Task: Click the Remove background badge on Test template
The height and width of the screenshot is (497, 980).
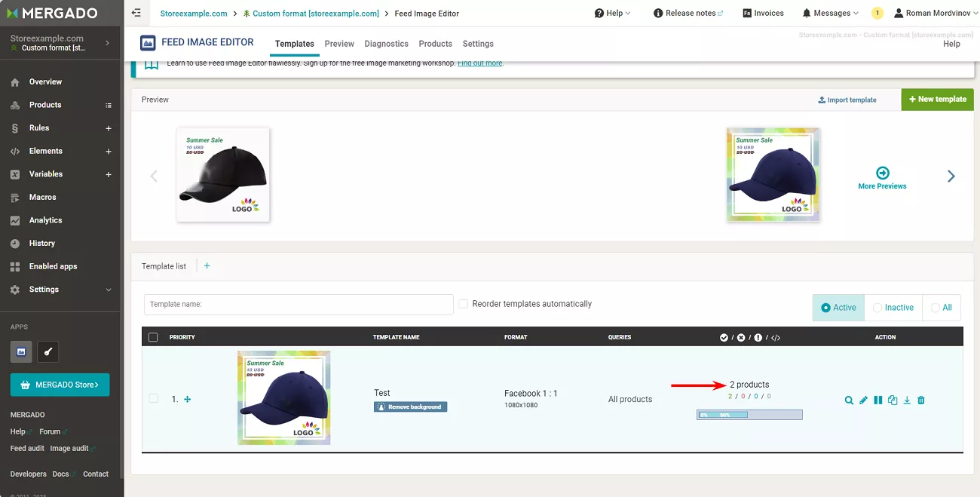Action: coord(411,406)
